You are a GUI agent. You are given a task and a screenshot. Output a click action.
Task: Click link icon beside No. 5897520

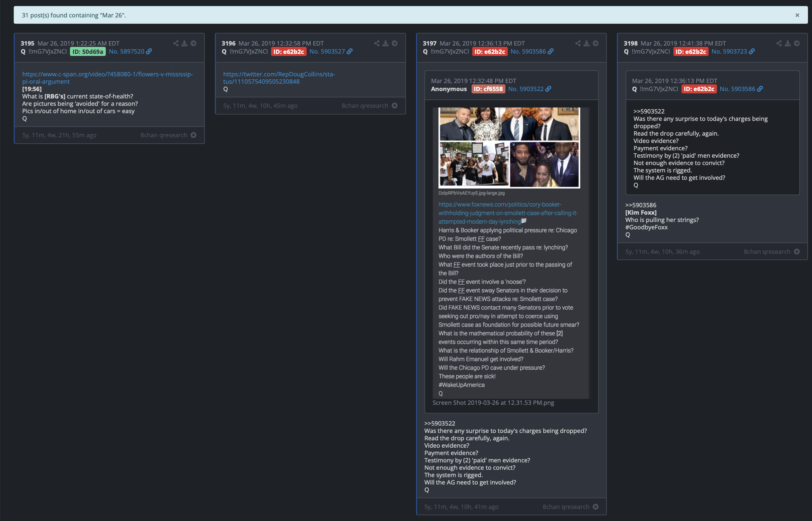click(149, 52)
